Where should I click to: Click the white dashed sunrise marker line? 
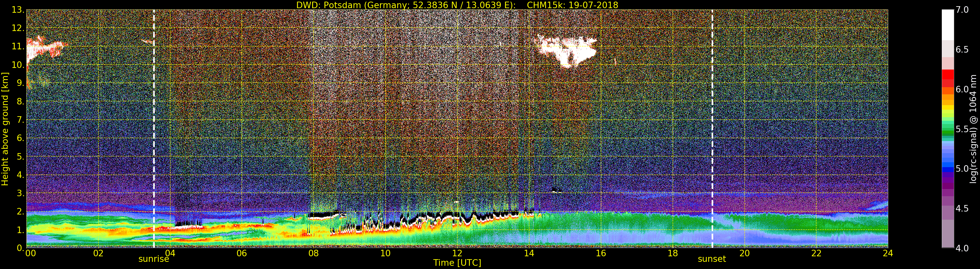coord(154,129)
